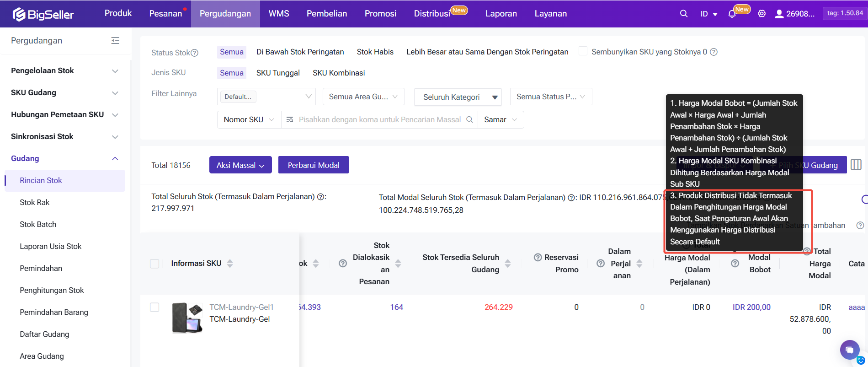This screenshot has width=868, height=367.
Task: Click help icon next to Status Stok
Action: 195,53
